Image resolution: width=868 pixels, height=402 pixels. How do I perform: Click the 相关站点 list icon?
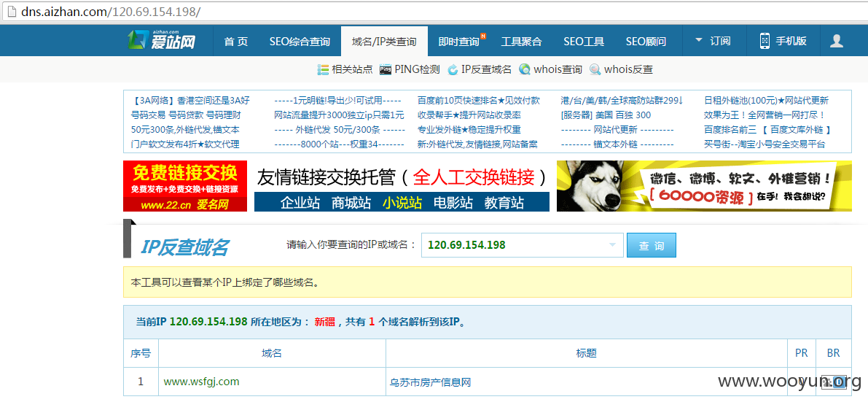[x=323, y=69]
